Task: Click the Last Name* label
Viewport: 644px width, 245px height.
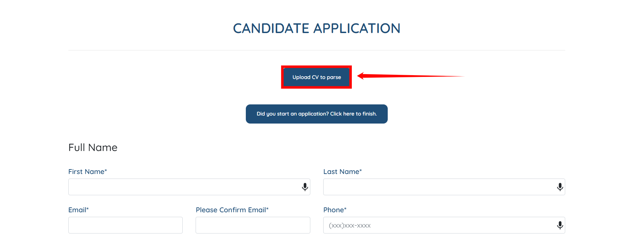Action: click(x=342, y=172)
